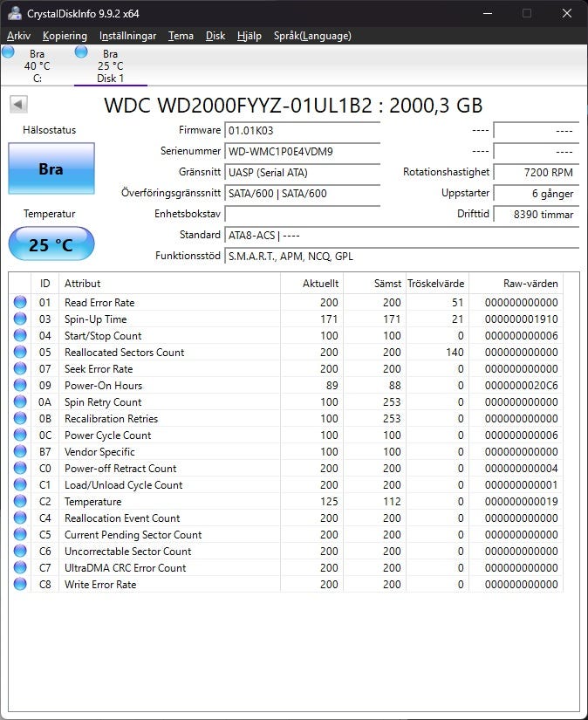Click the Bra health status button
The image size is (588, 720).
click(x=51, y=168)
